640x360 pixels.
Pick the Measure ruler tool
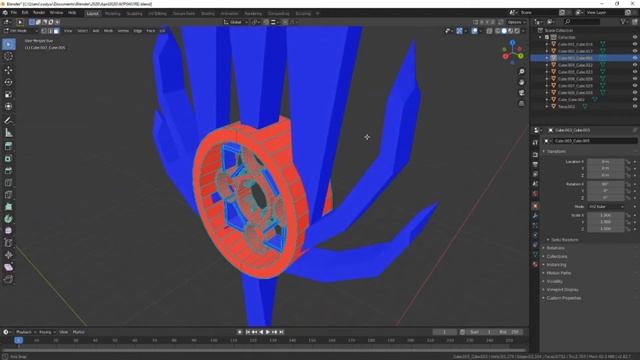pos(9,133)
